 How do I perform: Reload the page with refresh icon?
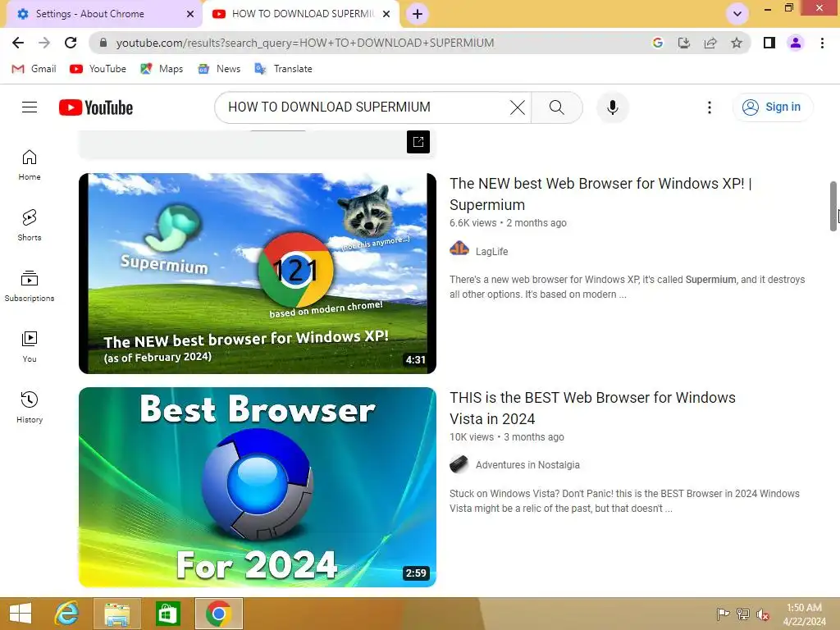tap(71, 43)
